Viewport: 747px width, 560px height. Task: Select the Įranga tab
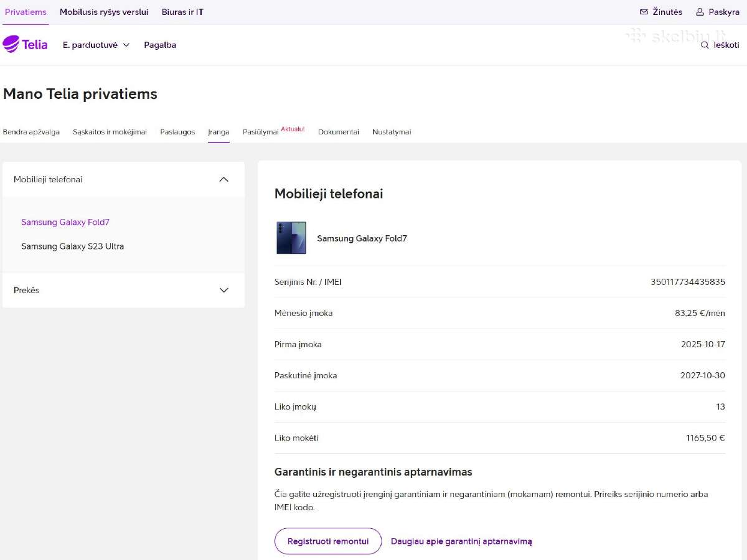218,132
